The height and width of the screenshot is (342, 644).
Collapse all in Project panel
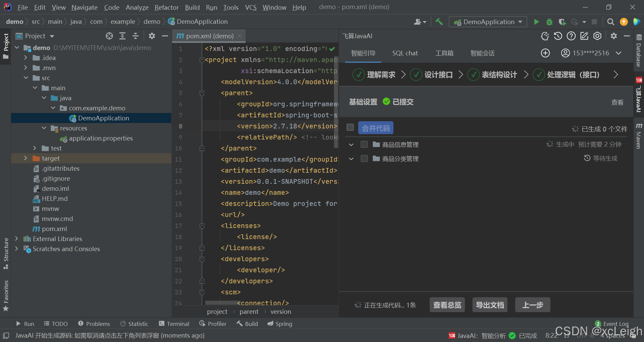point(136,36)
